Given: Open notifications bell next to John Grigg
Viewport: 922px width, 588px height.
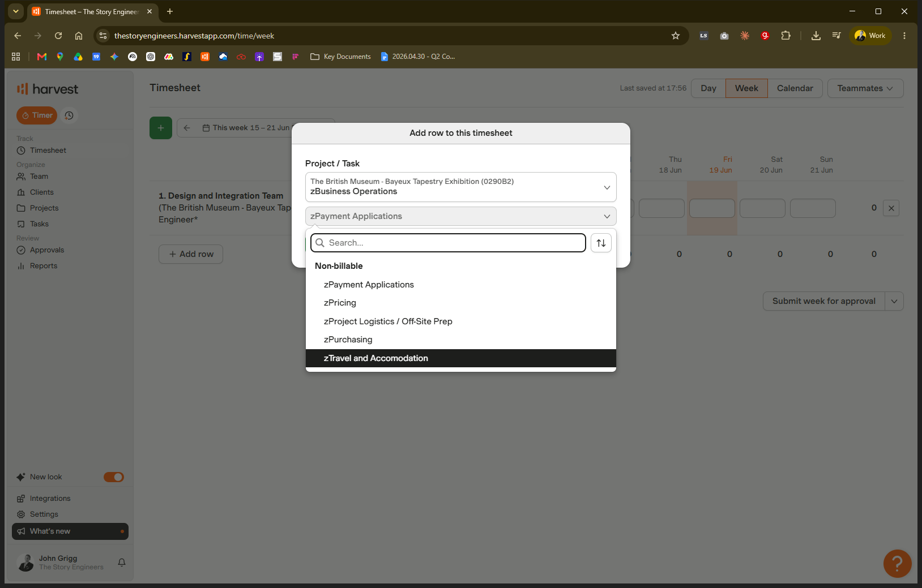Looking at the screenshot, I should (122, 563).
